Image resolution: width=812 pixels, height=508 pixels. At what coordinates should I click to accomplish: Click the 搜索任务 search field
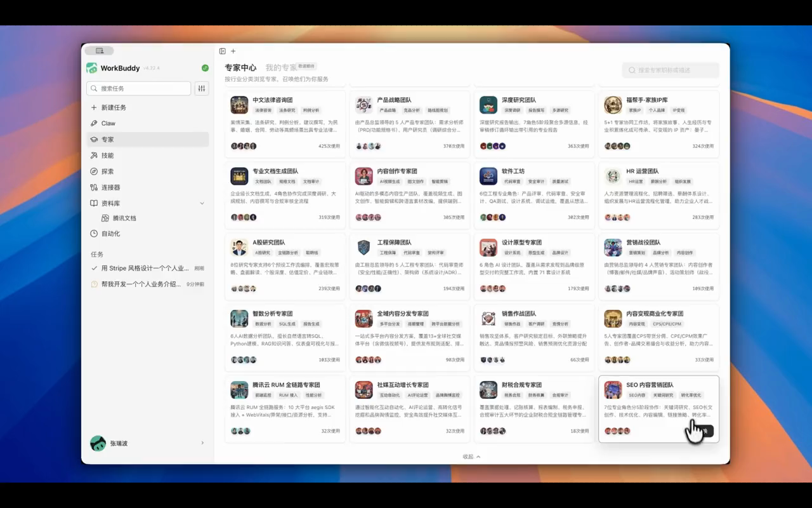(x=139, y=88)
